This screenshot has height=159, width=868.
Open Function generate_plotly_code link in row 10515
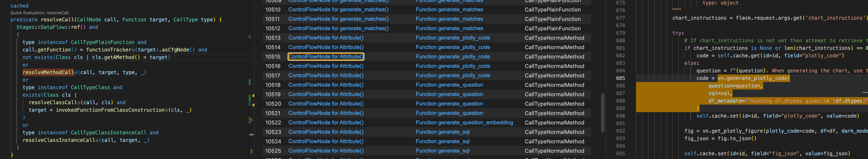pyautogui.click(x=453, y=57)
